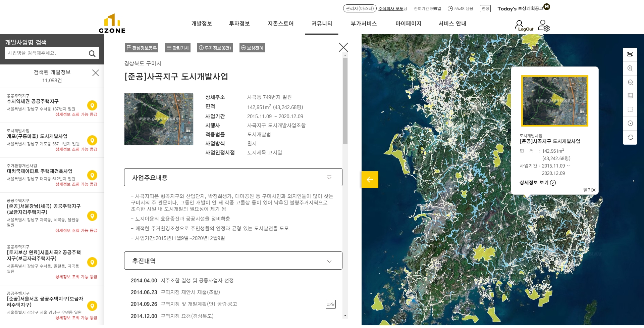Click the 사곡지구 thumbnail in the map popup

point(555,101)
